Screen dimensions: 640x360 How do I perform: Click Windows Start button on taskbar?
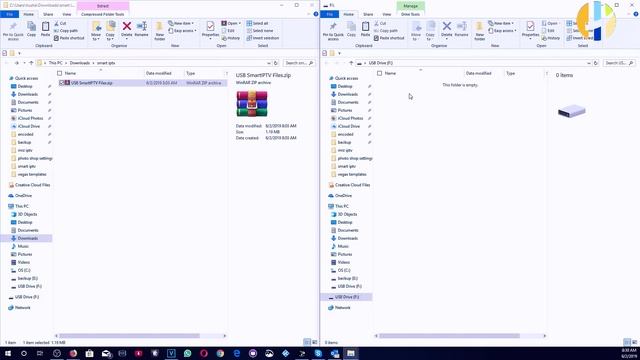click(7, 353)
